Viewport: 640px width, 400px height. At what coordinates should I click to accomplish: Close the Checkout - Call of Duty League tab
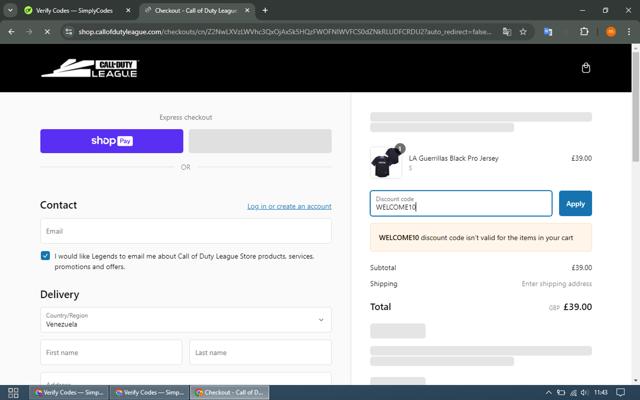pos(247,11)
